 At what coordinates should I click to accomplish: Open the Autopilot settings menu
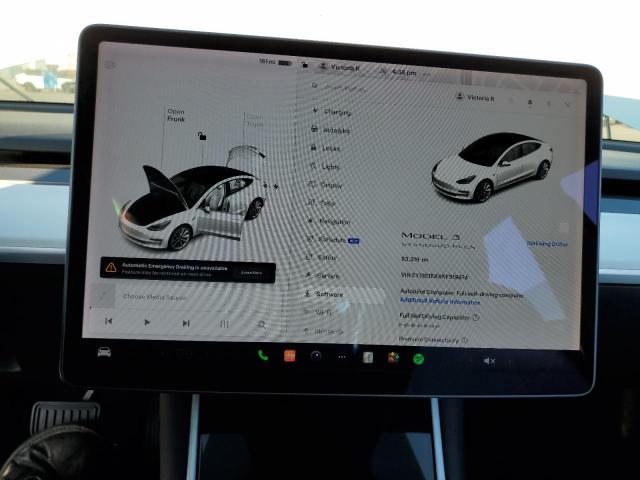tap(331, 130)
